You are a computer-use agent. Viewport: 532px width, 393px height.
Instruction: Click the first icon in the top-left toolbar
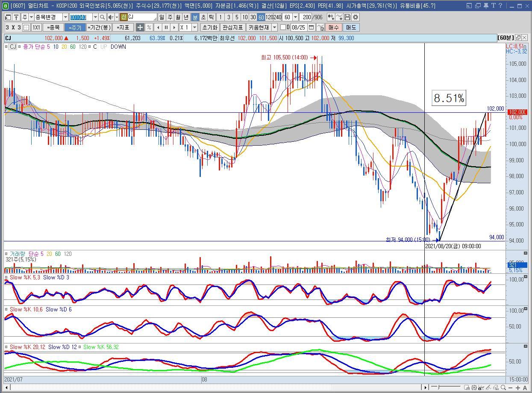click(8, 17)
